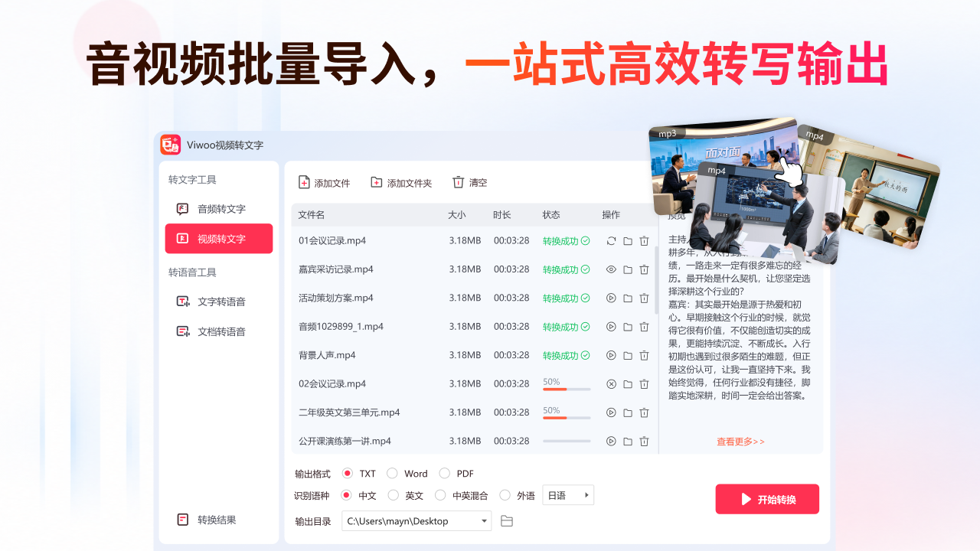Click the 大小 column header
The height and width of the screenshot is (551, 980).
[x=457, y=215]
